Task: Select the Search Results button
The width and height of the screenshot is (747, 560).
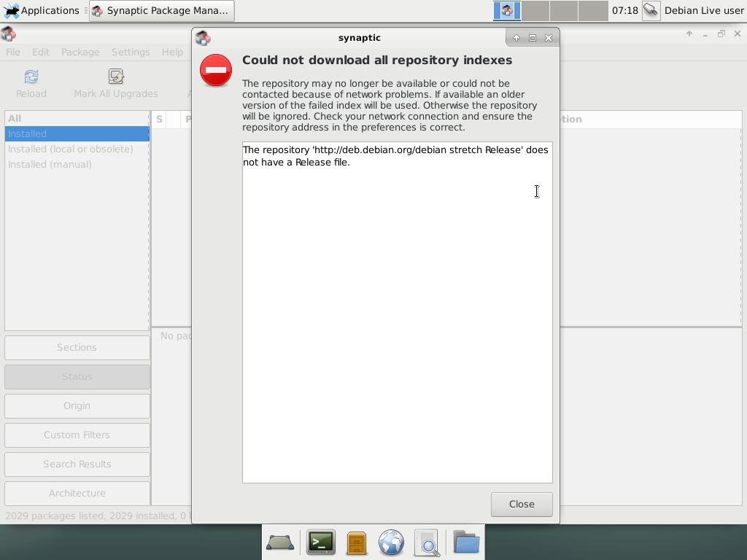Action: click(77, 464)
